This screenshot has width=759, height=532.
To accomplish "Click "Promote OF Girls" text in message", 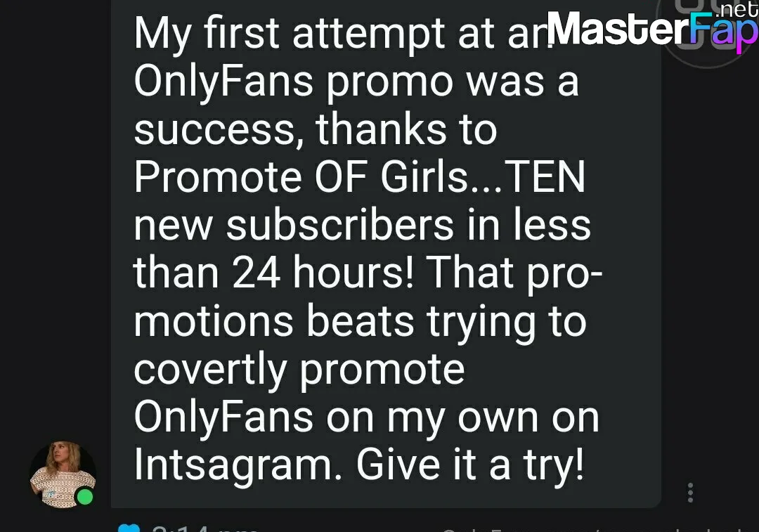I will pyautogui.click(x=301, y=177).
